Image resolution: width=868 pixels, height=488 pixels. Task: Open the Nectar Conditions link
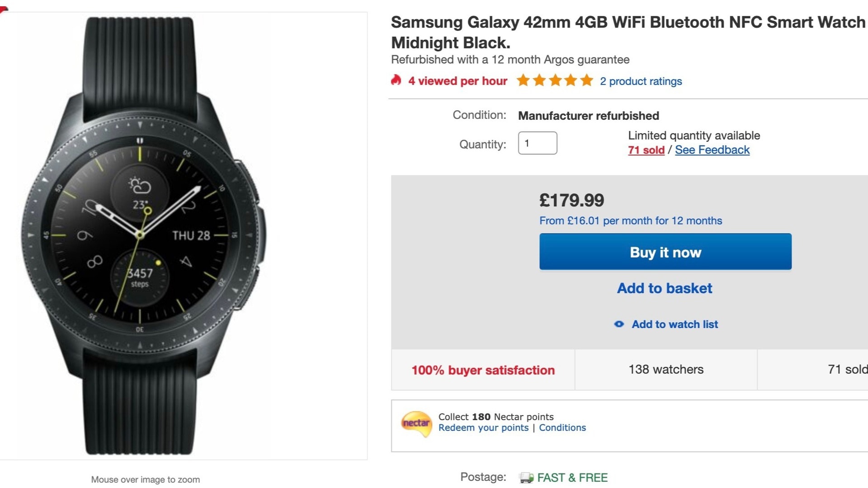562,428
